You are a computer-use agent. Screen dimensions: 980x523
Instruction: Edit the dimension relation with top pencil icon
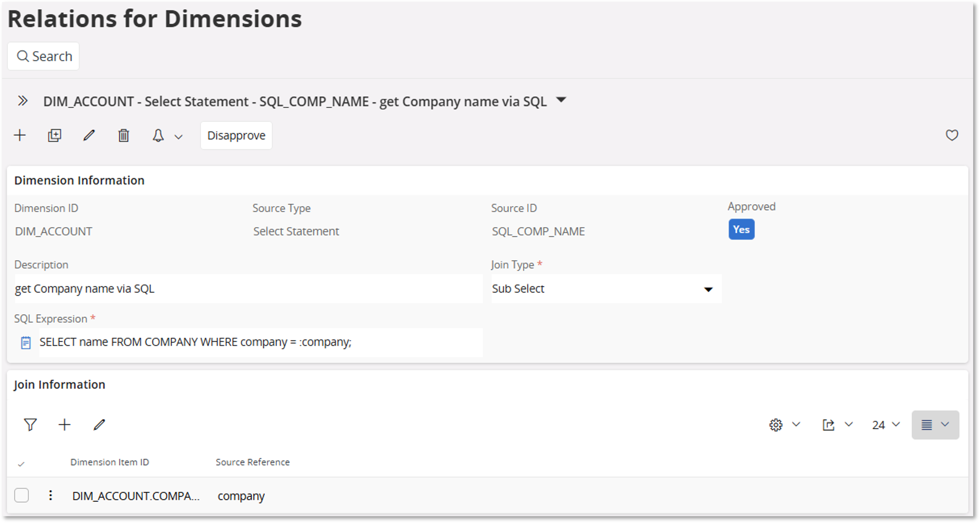pos(89,135)
